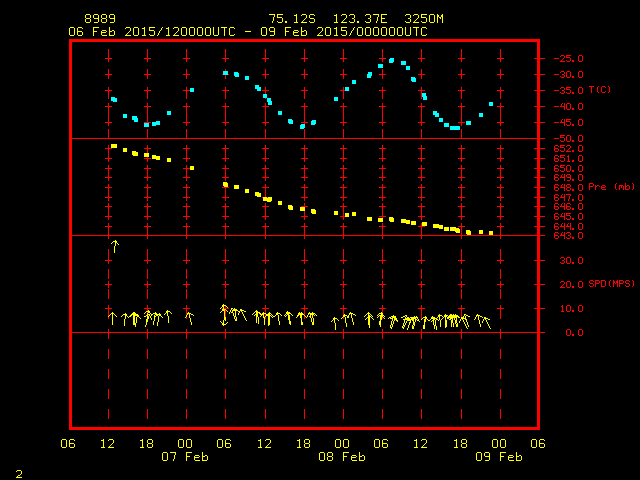The height and width of the screenshot is (480, 640).
Task: Click the page number 2 at the bottom corner
Action: click(x=19, y=474)
